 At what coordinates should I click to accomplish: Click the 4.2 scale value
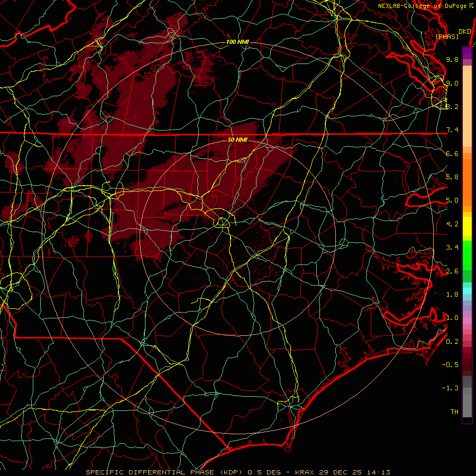point(452,224)
